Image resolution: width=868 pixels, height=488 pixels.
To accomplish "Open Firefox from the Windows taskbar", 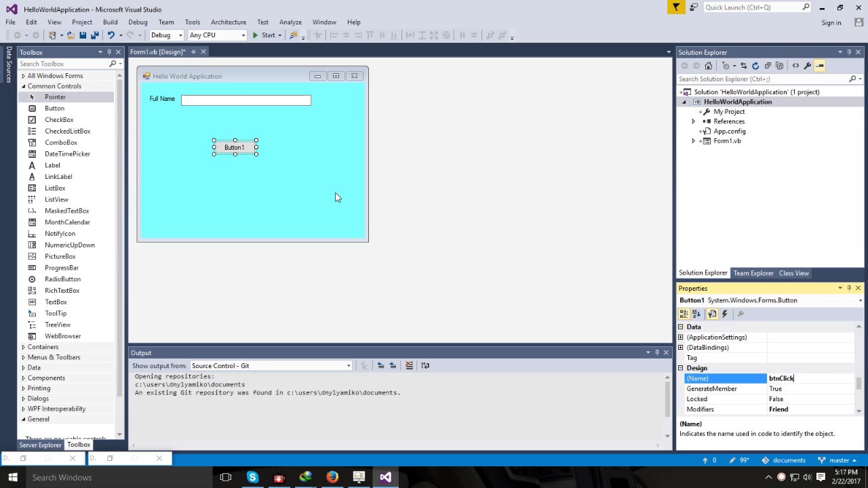I will (x=332, y=477).
